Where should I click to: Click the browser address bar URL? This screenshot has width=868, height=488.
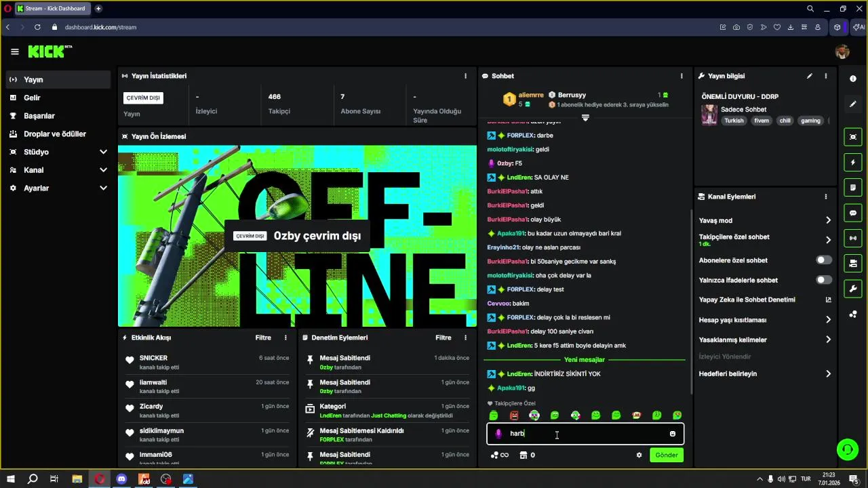click(100, 27)
